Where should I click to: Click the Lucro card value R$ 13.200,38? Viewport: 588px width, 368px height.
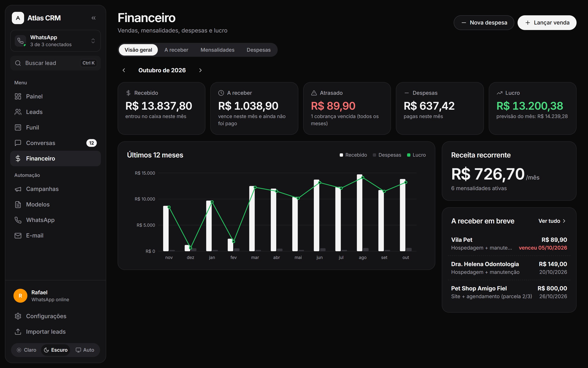tap(530, 106)
